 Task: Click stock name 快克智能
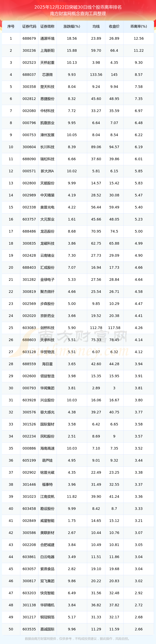point(47,593)
